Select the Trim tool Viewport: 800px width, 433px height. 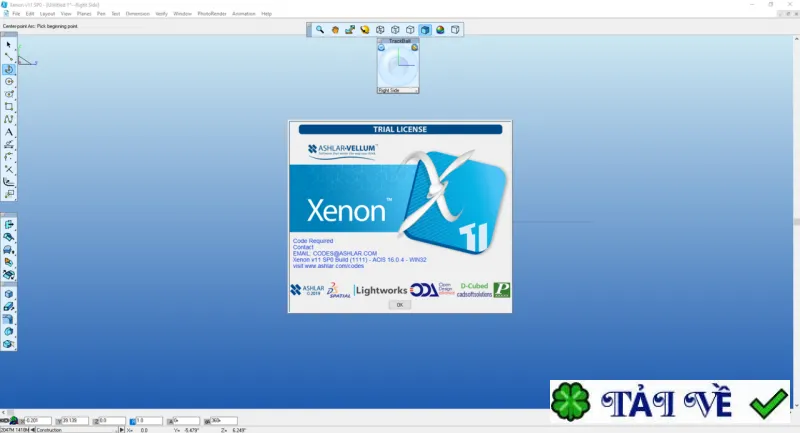click(9, 169)
